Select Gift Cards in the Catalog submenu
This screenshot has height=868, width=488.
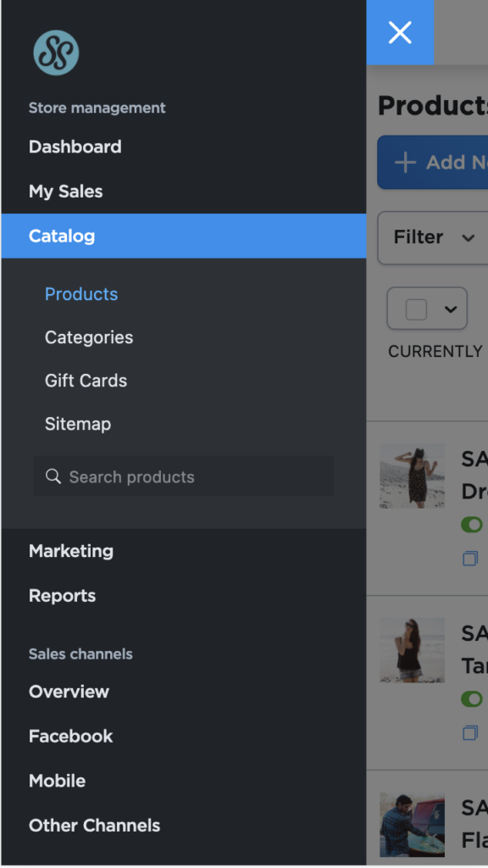tap(86, 381)
